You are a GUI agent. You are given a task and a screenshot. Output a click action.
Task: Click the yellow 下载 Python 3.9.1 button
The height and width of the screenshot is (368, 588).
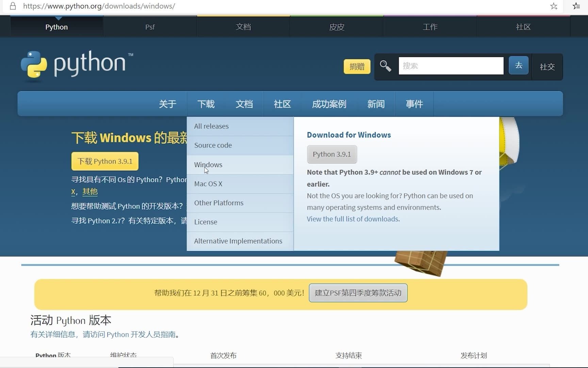105,161
